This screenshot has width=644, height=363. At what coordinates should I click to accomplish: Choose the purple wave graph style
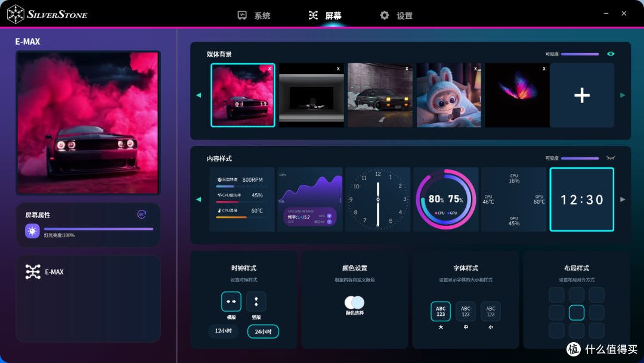[310, 200]
